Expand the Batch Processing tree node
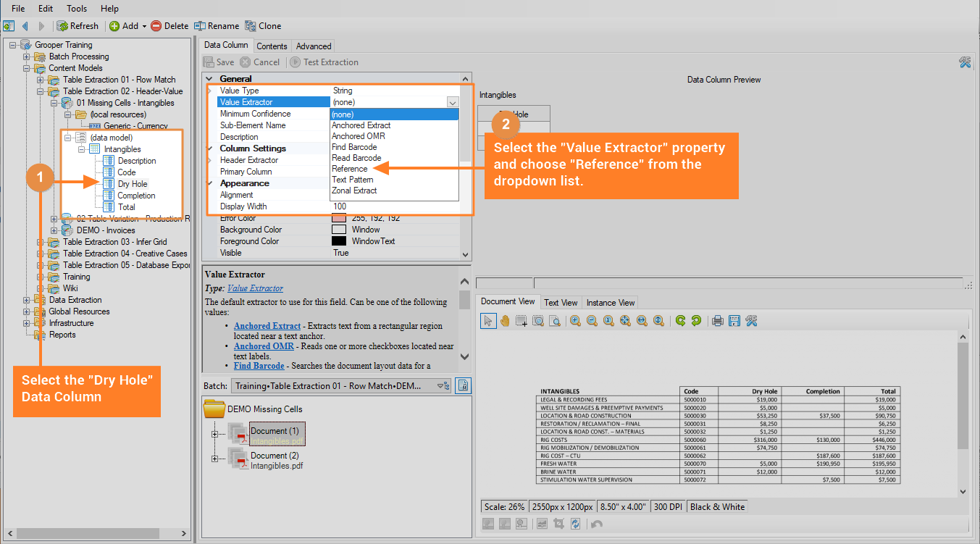 pyautogui.click(x=27, y=57)
